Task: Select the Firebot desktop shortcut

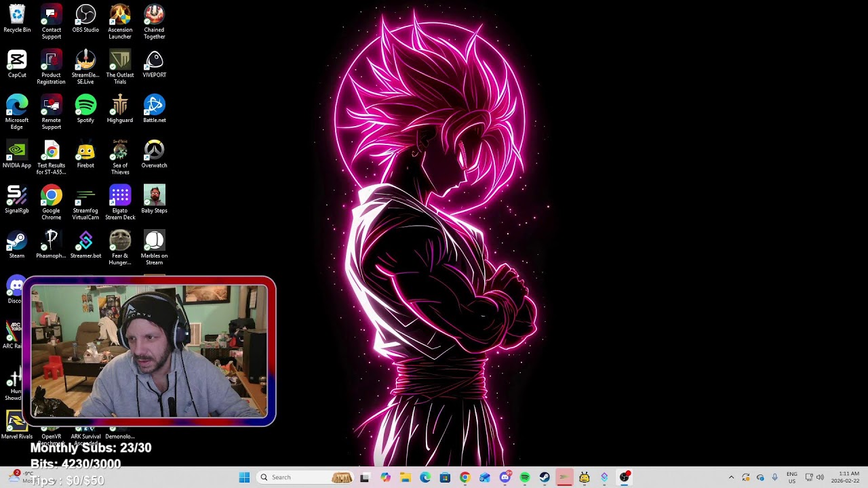Action: pyautogui.click(x=85, y=155)
